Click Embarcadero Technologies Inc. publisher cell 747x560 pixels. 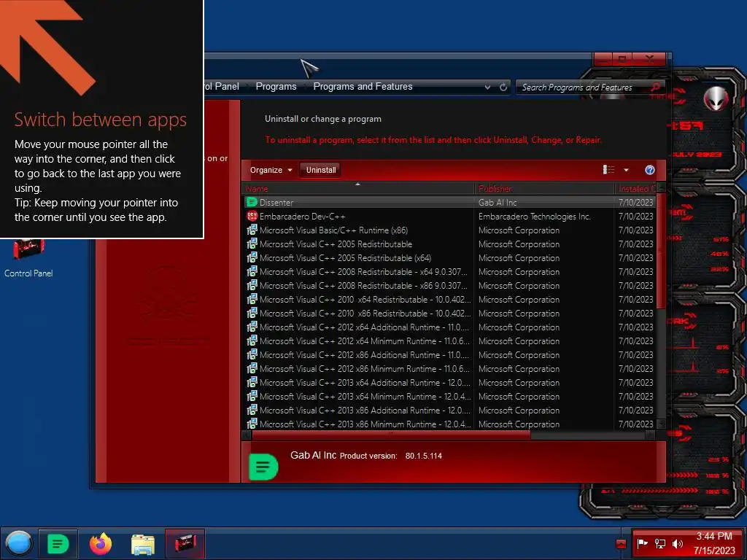(535, 216)
